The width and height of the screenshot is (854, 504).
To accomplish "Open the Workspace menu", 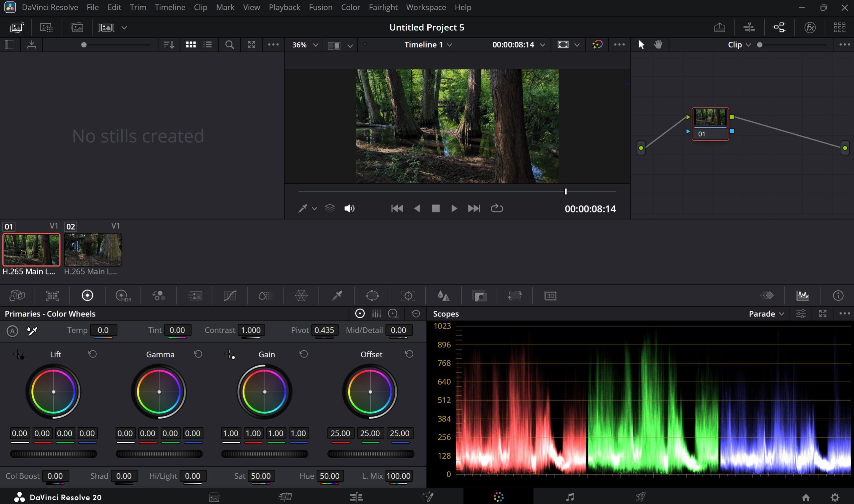I will tap(426, 7).
